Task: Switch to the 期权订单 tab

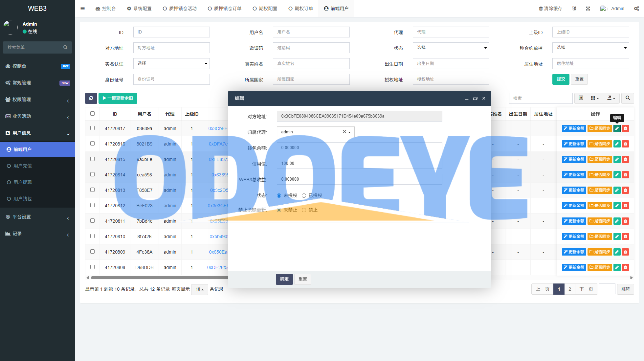Action: (300, 9)
